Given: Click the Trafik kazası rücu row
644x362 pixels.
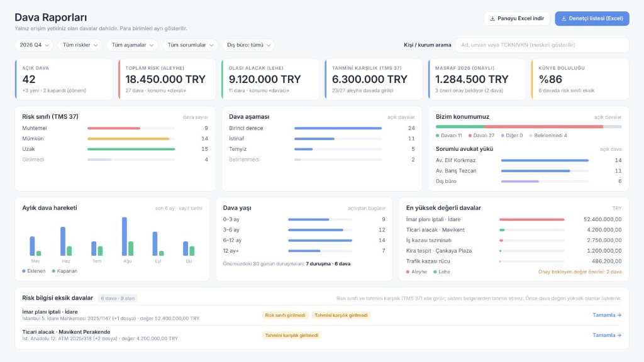Looking at the screenshot, I should [x=514, y=261].
